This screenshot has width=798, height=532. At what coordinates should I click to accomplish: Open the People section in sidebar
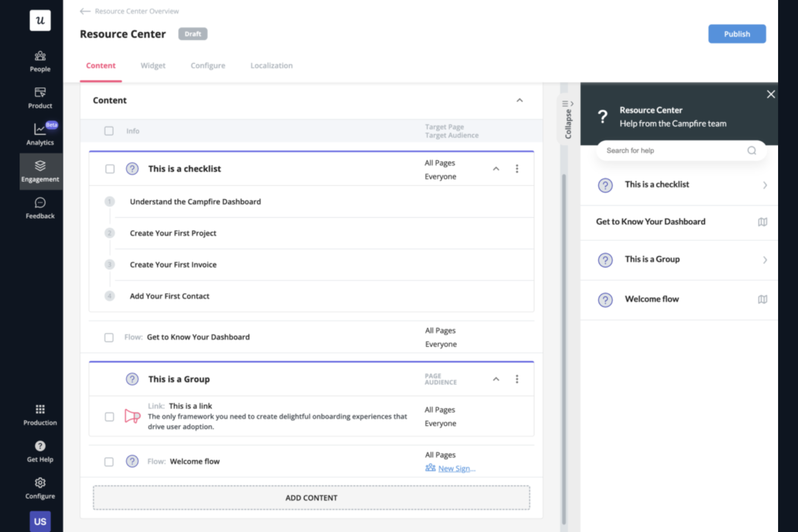(40, 61)
